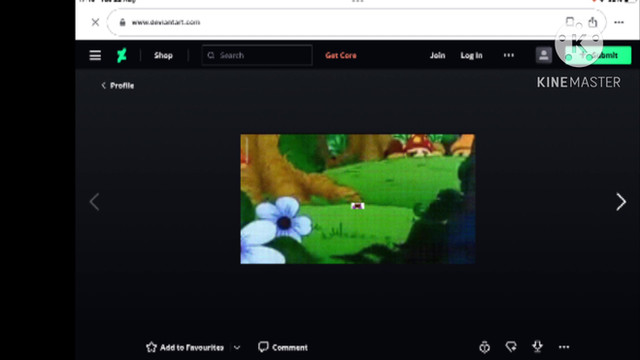Focus the Search input field

pyautogui.click(x=257, y=55)
